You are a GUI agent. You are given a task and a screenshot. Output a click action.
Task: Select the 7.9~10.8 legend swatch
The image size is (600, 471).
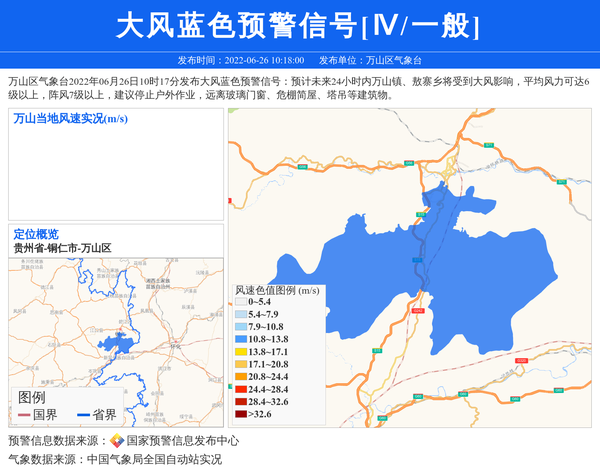click(240, 327)
